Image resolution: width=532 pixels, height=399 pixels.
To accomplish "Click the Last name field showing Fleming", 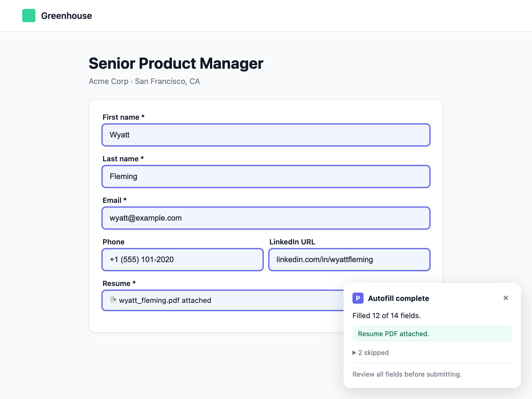I will coord(266,177).
